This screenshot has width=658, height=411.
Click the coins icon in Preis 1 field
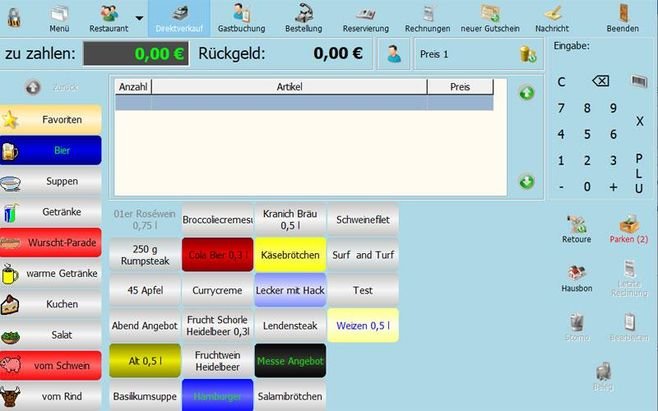pyautogui.click(x=527, y=55)
